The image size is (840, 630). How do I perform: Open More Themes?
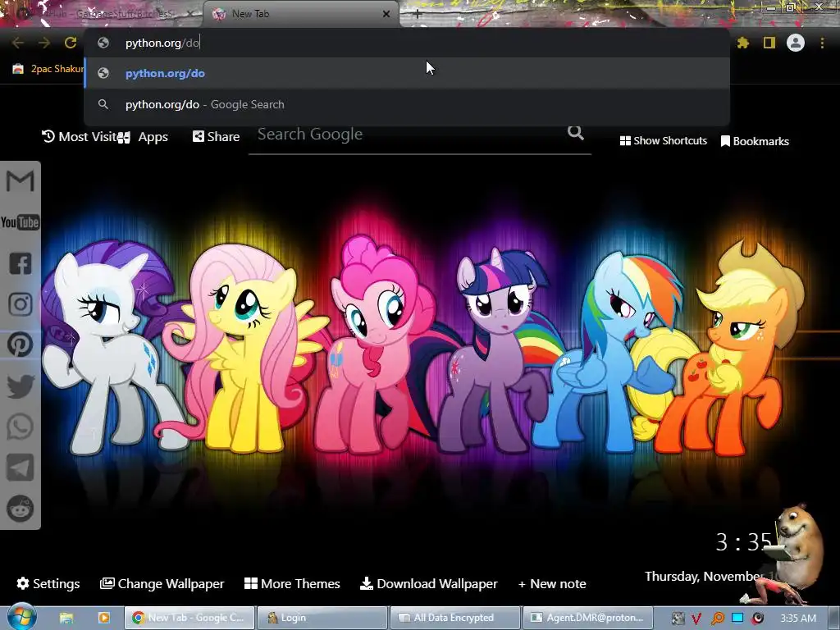[292, 583]
